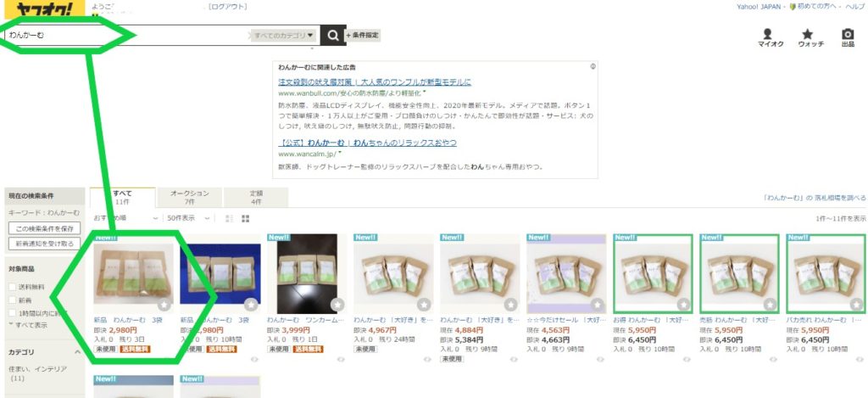Switch to the オークション tab
Viewport: 868px width, 398px height.
[x=189, y=198]
